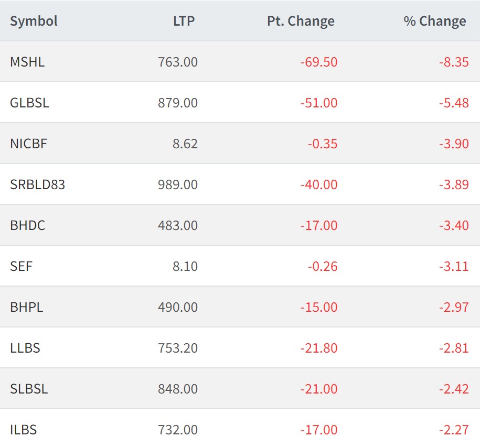
Task: Click the BHDC stock symbol
Action: pyautogui.click(x=28, y=225)
